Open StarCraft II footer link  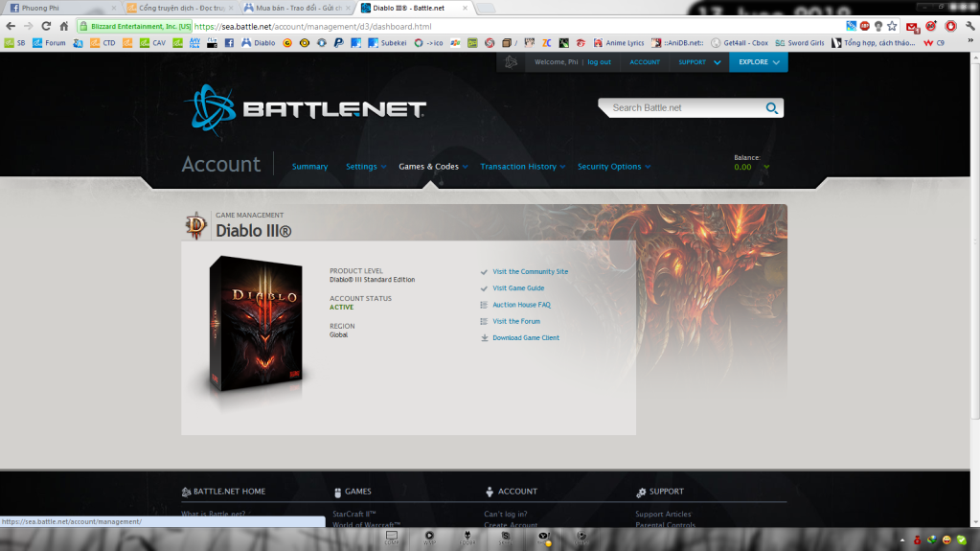(x=353, y=514)
